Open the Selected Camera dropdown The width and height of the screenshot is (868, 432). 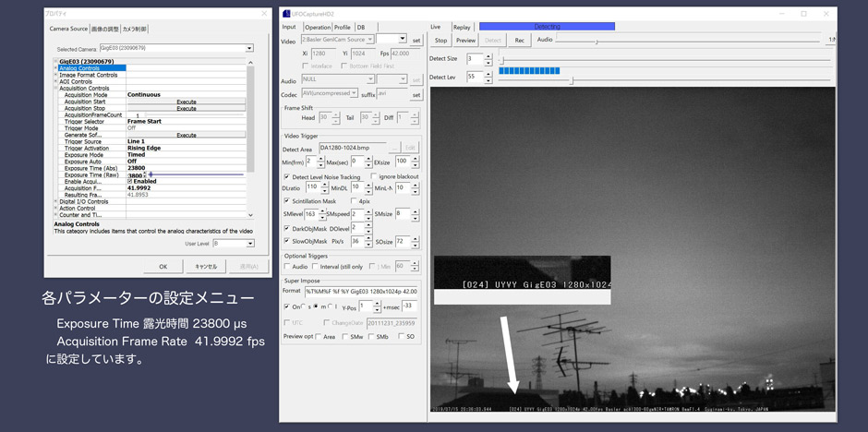pos(249,48)
